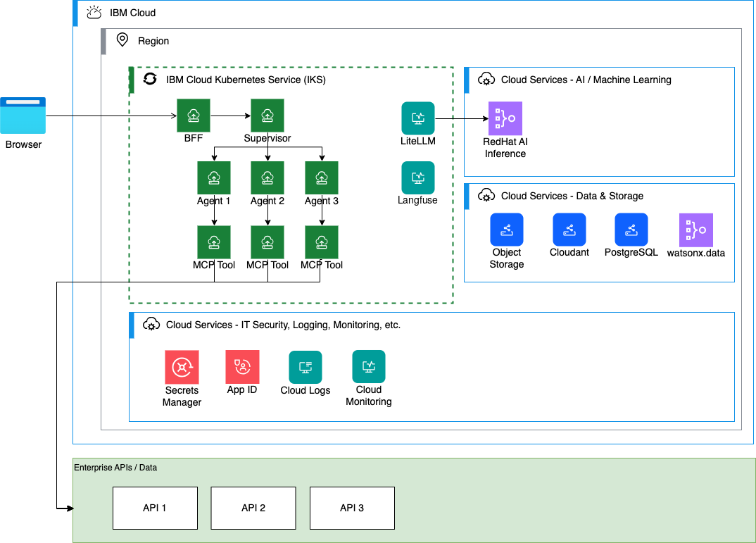Click the Secrets Manager icon
The width and height of the screenshot is (756, 543).
coord(182,367)
